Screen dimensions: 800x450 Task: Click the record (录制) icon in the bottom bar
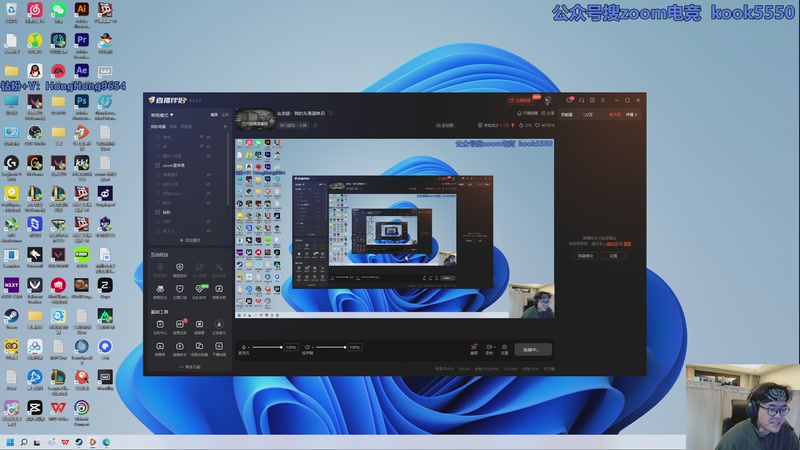pos(489,348)
